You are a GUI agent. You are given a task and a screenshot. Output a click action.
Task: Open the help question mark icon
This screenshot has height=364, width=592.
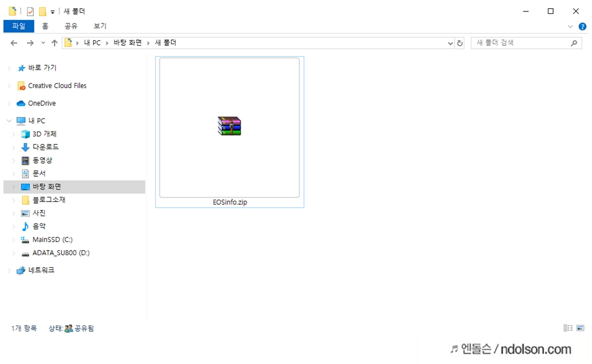(x=583, y=26)
